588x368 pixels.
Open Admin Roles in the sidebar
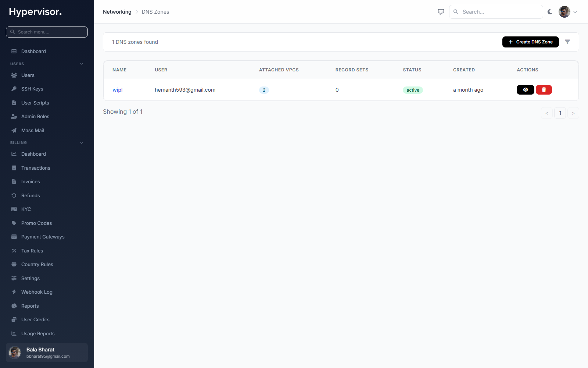[47, 117]
